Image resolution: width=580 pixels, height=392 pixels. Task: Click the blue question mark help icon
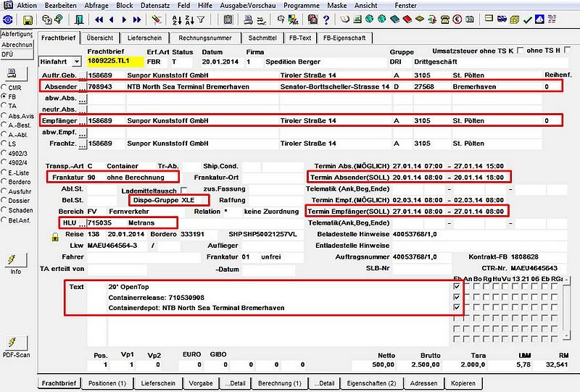[x=326, y=20]
